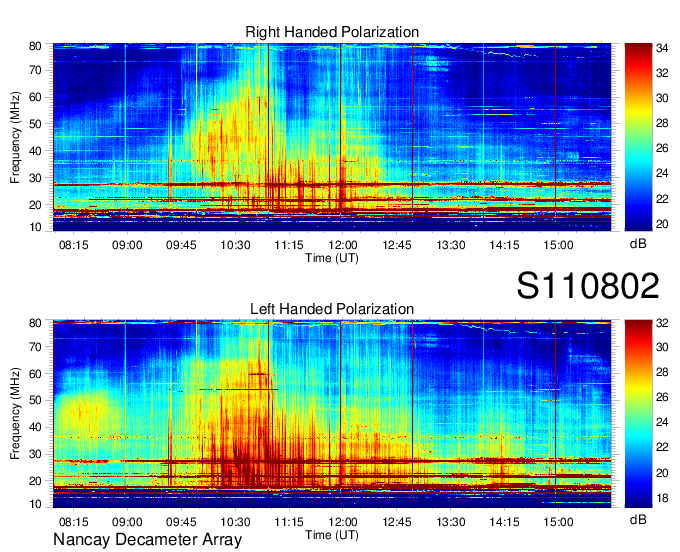Click the 12:45 tick on the right-handed plot

click(x=397, y=245)
